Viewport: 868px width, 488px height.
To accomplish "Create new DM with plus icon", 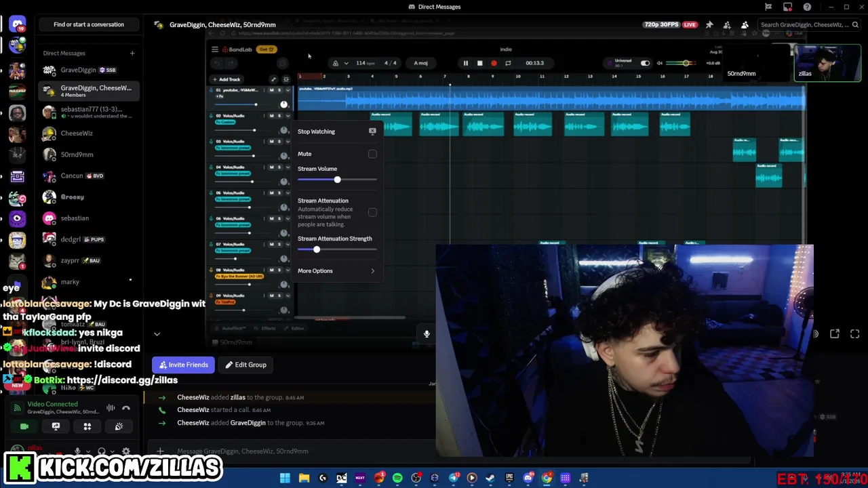I will (x=132, y=53).
